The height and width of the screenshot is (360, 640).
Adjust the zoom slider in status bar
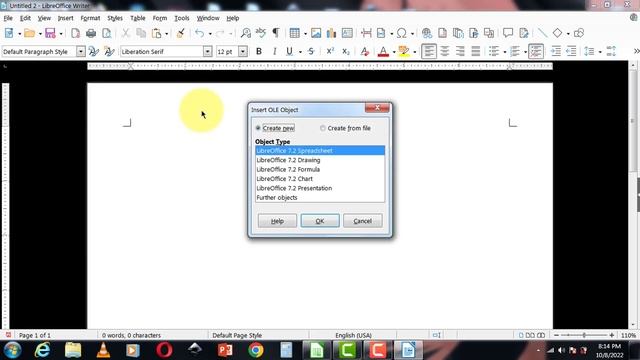point(584,335)
